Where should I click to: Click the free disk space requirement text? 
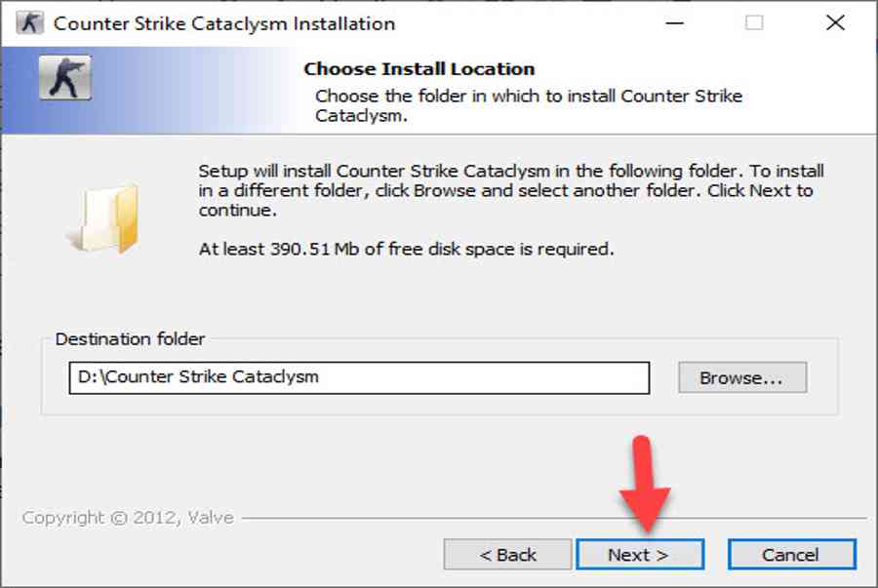(x=406, y=249)
